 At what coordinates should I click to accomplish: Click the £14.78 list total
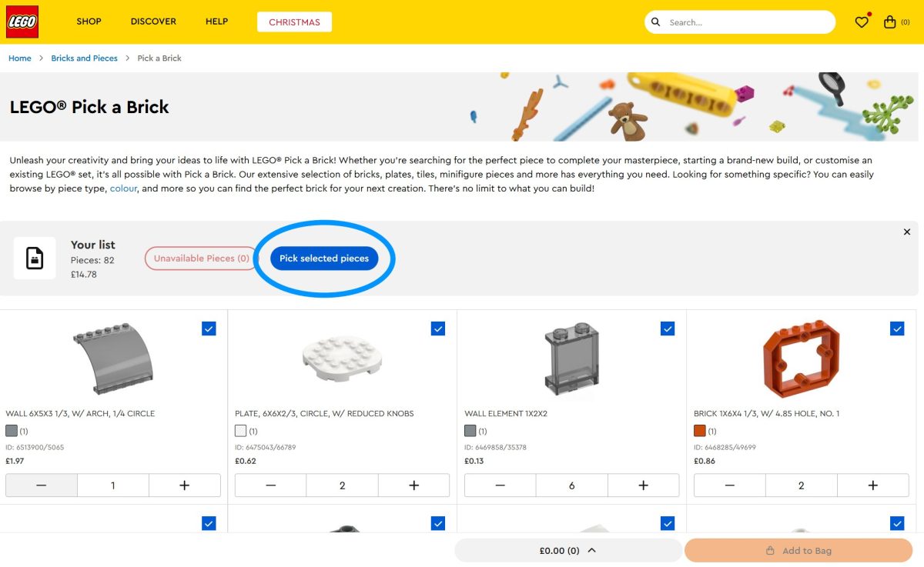84,274
